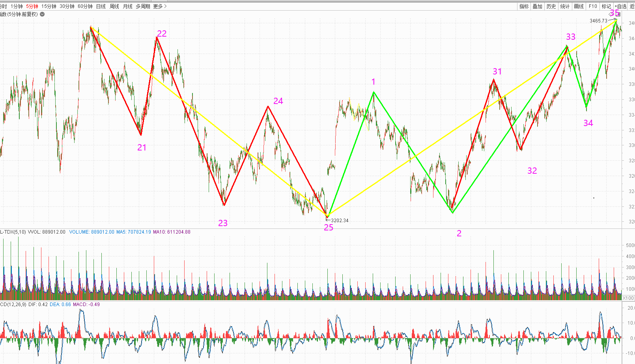This screenshot has width=635, height=364.
Task: Click the 指标 indicator button
Action: point(524,6)
